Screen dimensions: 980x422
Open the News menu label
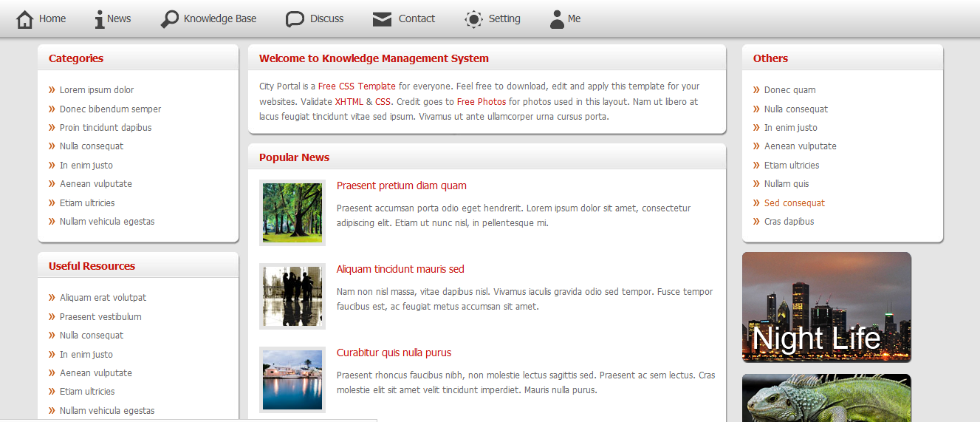[119, 19]
